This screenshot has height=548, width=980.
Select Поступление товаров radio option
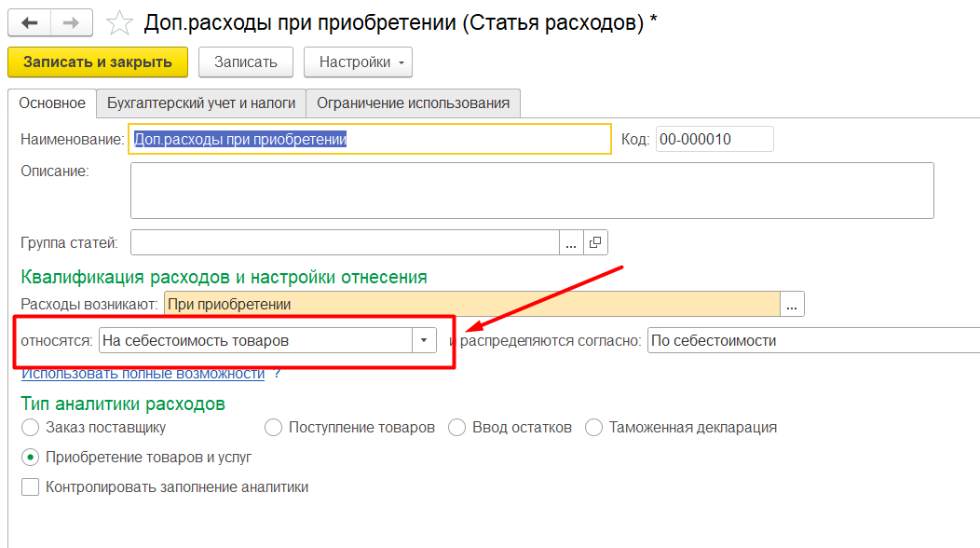(x=273, y=428)
